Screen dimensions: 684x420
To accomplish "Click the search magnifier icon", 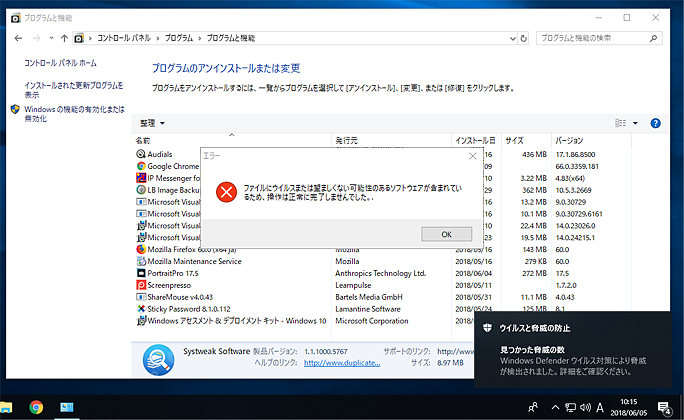I will (x=653, y=38).
